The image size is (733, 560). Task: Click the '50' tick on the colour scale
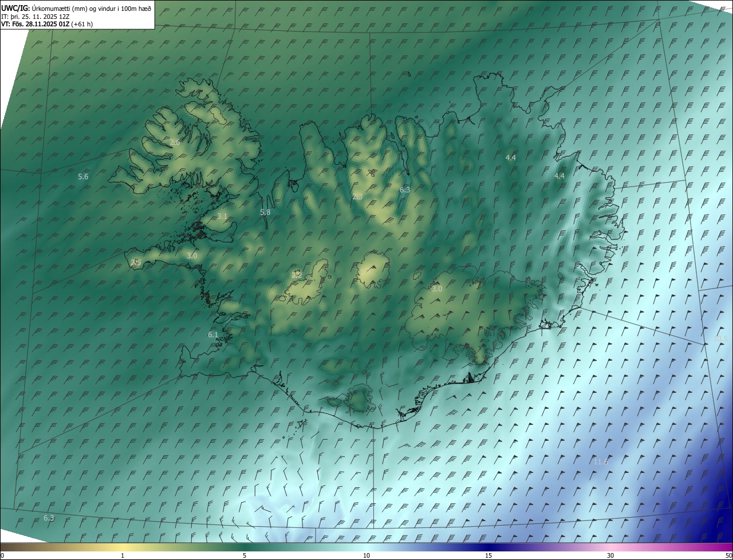coord(728,555)
